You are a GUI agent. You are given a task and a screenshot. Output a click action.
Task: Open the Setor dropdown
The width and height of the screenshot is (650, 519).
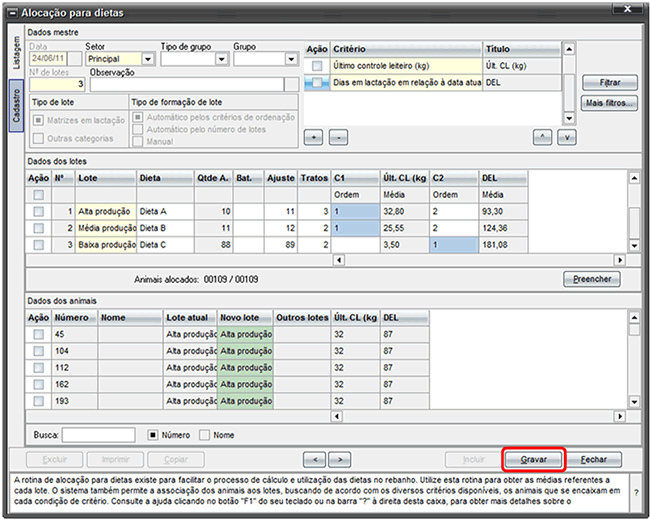(149, 59)
